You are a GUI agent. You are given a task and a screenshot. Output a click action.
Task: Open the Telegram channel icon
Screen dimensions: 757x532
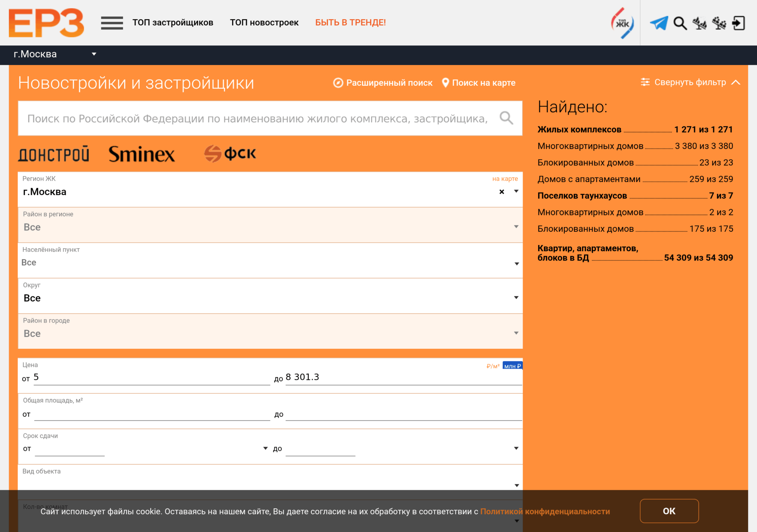point(659,23)
